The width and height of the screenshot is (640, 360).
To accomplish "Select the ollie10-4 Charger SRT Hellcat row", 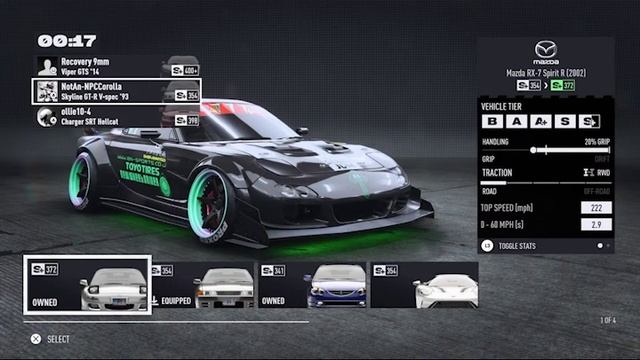I will [118, 117].
